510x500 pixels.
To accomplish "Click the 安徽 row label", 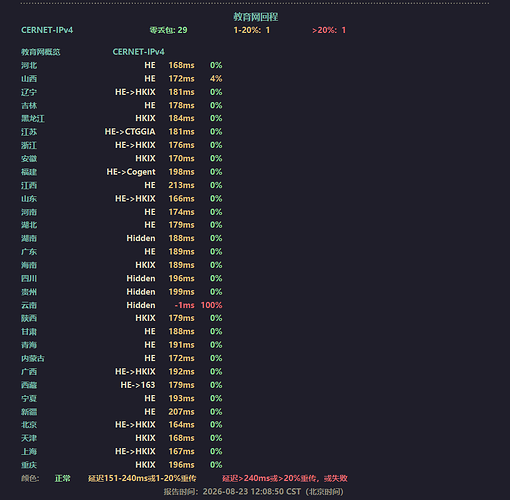I will [29, 158].
